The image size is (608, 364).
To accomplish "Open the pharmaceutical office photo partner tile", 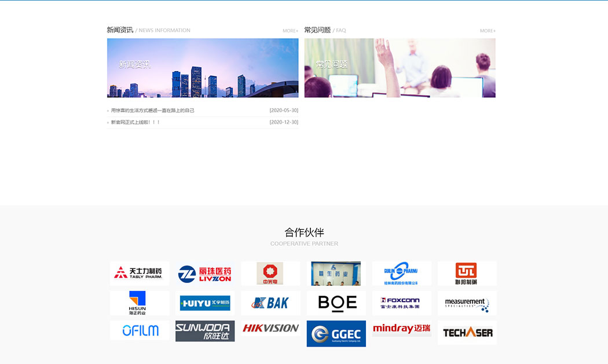I will (336, 273).
